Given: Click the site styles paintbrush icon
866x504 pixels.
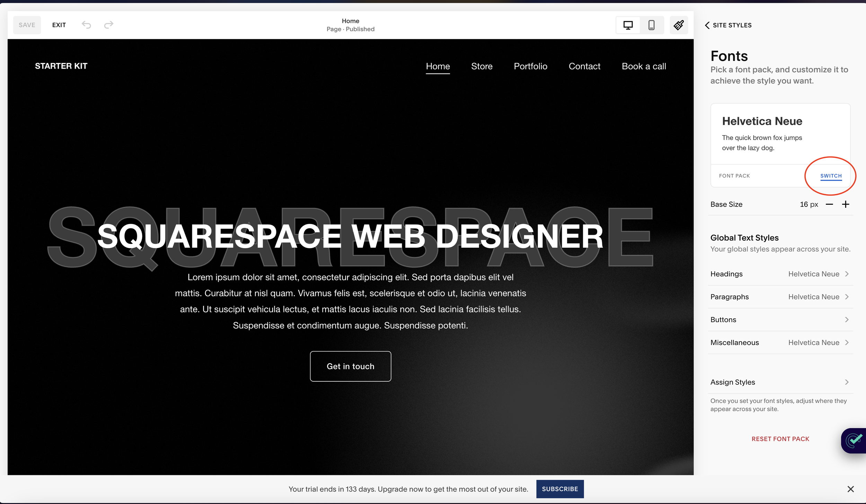Looking at the screenshot, I should click(x=679, y=25).
